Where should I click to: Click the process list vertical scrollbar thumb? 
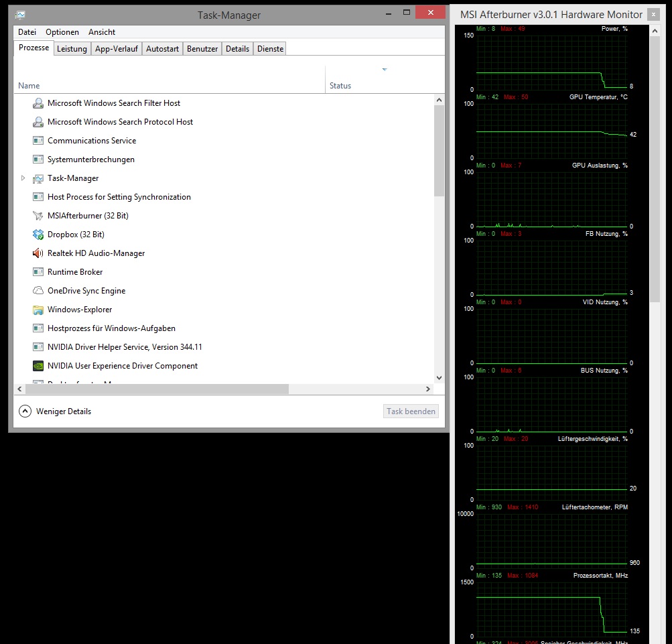click(x=439, y=151)
